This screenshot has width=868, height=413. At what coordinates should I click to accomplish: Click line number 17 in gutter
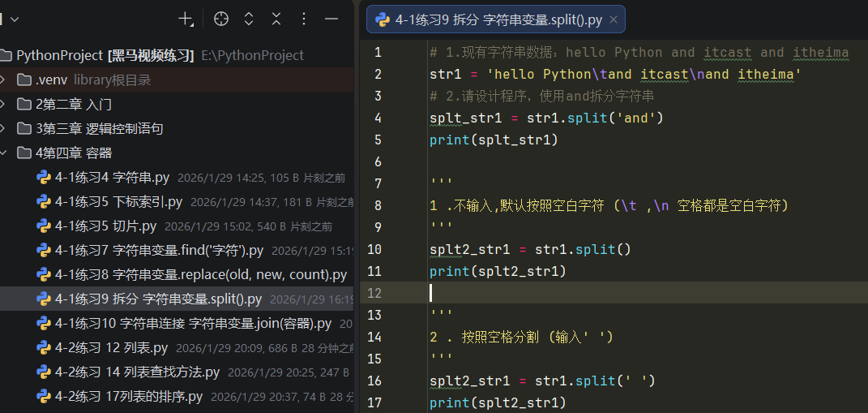pyautogui.click(x=374, y=402)
